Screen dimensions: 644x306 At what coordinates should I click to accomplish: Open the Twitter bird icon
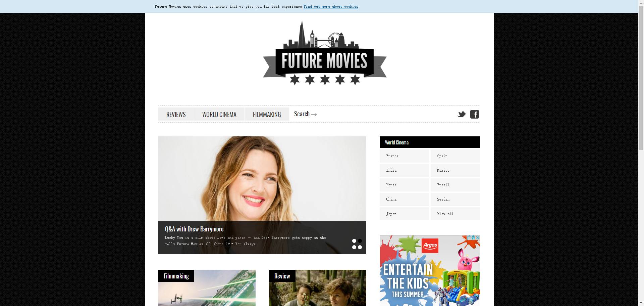tap(462, 114)
